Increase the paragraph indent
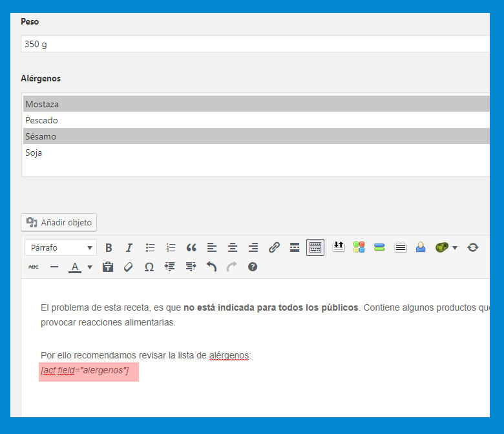 tap(191, 267)
